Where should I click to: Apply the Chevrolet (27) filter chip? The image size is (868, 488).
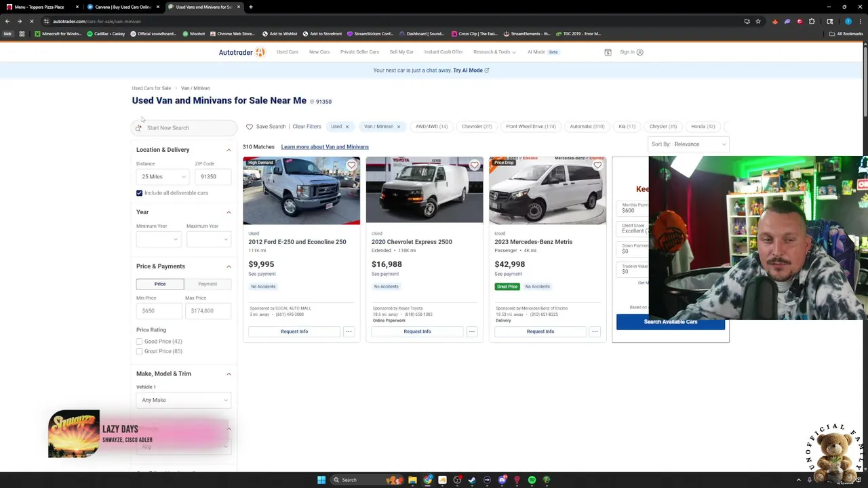(477, 127)
